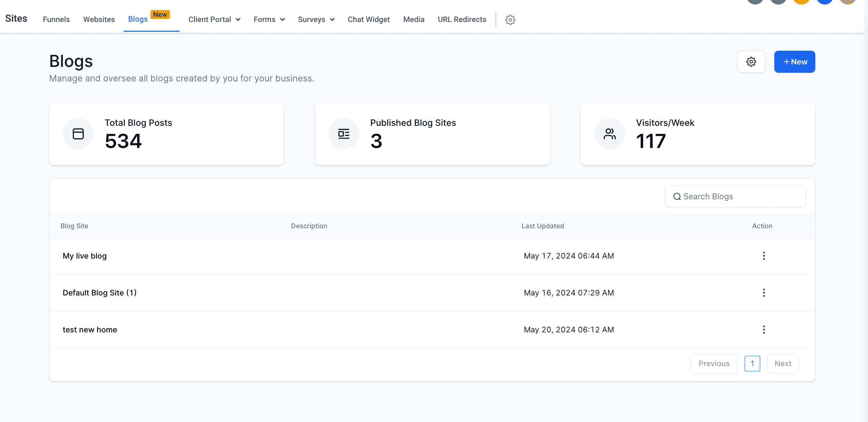Viewport: 868px width, 422px height.
Task: Click the Blog Site column header
Action: [x=74, y=226]
